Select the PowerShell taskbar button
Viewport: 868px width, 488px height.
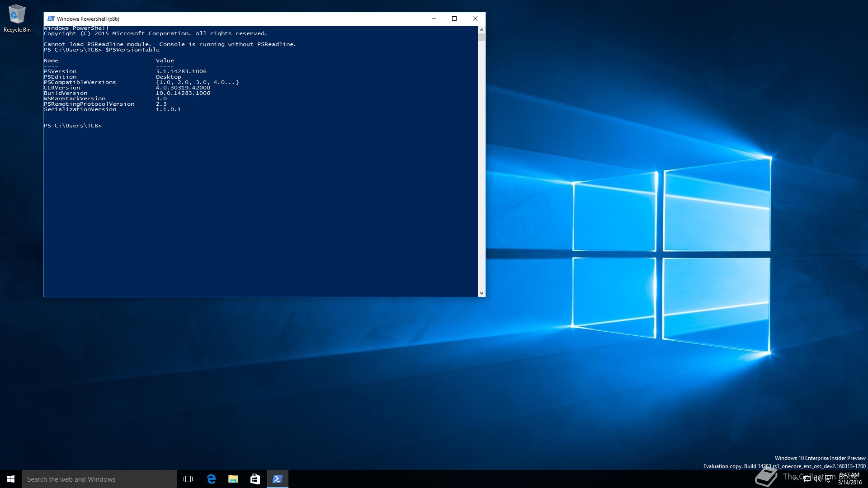pyautogui.click(x=277, y=479)
